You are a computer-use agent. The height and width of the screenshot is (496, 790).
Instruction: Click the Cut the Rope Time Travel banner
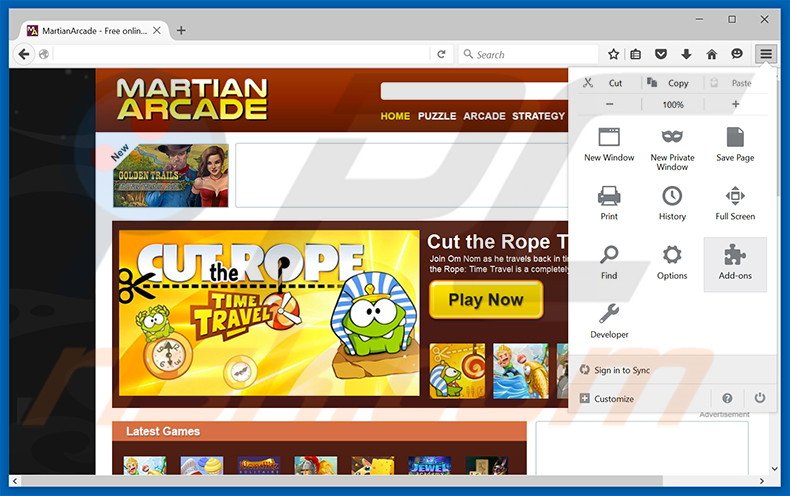point(269,313)
